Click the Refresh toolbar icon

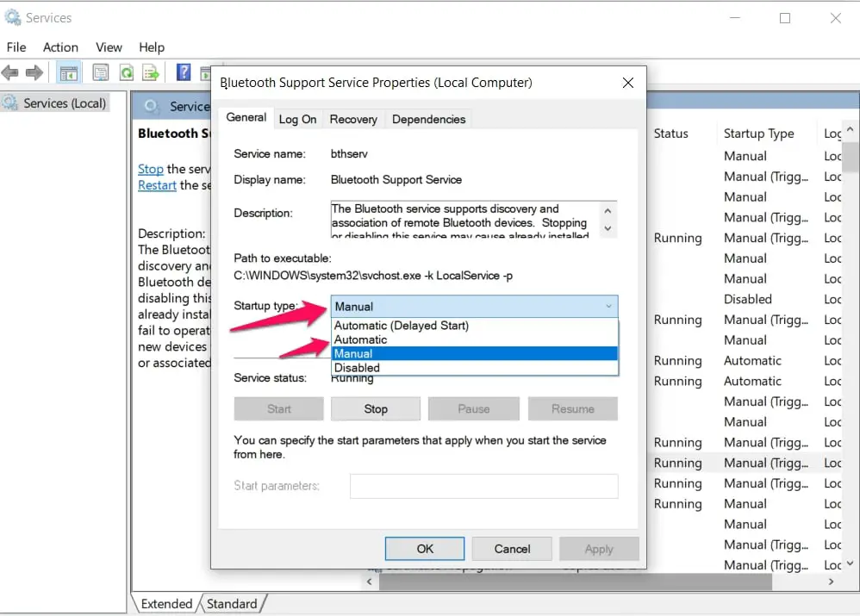click(x=126, y=72)
